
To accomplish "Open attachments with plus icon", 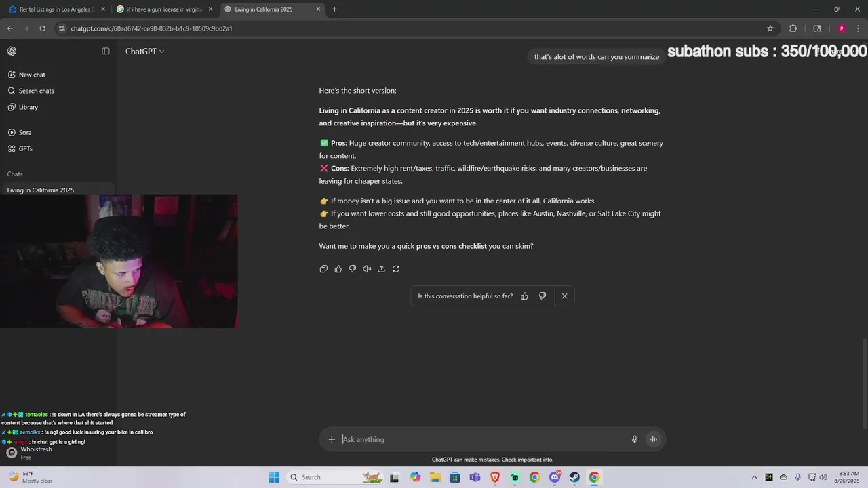I will (x=332, y=439).
